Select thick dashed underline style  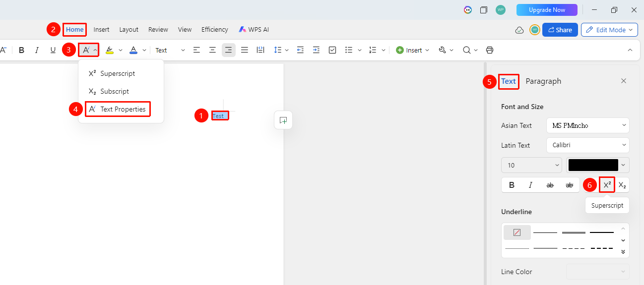pos(602,248)
